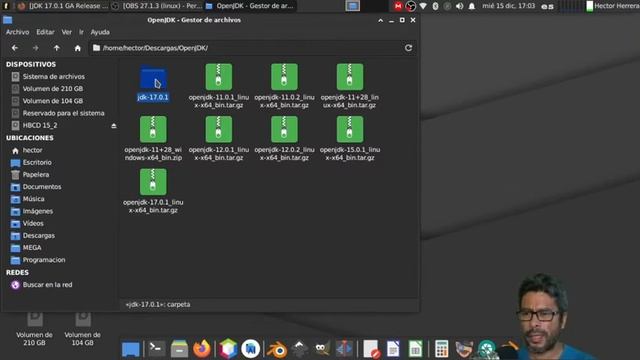This screenshot has width=640, height=360.
Task: Click clock mié 15 dic, 17:03
Action: pos(508,6)
